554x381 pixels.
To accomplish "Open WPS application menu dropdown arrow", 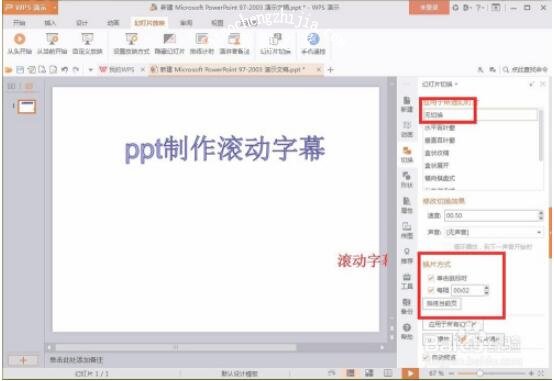I will click(55, 7).
